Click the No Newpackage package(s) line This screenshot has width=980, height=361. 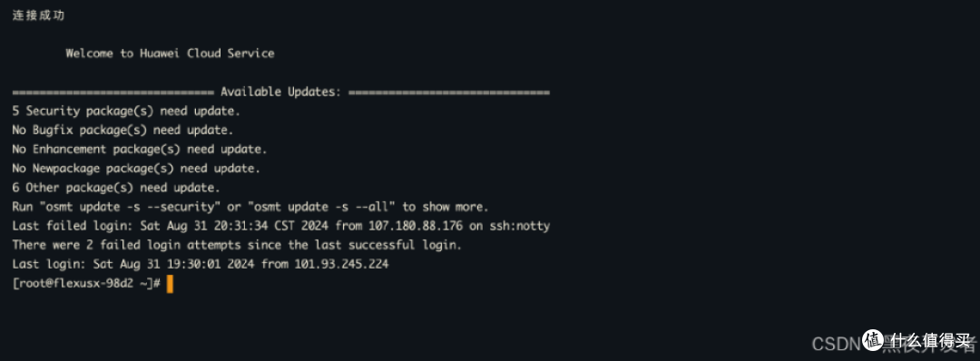[136, 170]
